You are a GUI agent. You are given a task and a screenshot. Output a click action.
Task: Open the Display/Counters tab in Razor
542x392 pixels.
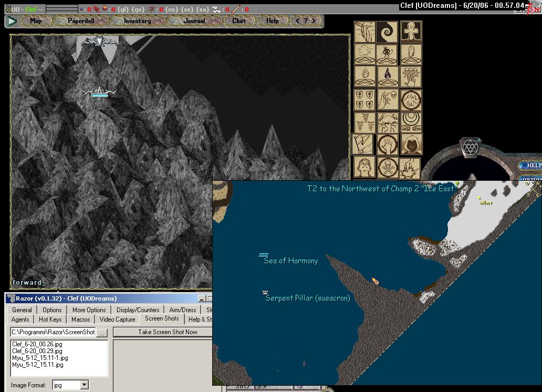pyautogui.click(x=138, y=310)
